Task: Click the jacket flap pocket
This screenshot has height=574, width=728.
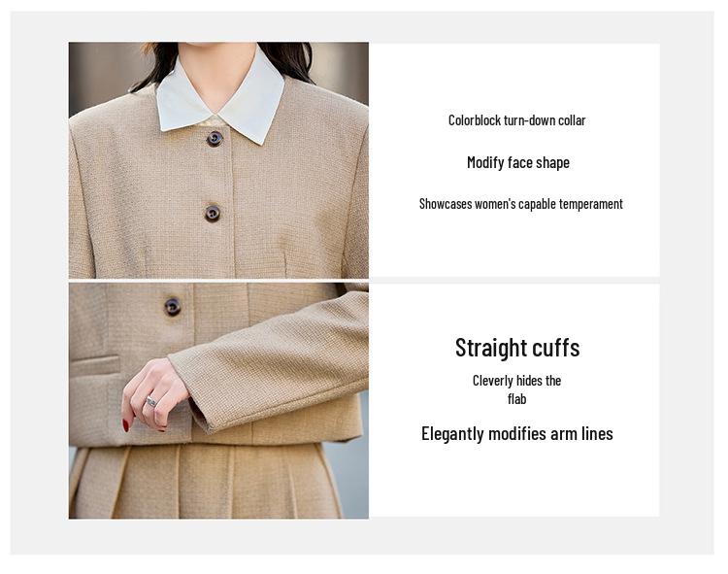Action: click(94, 365)
